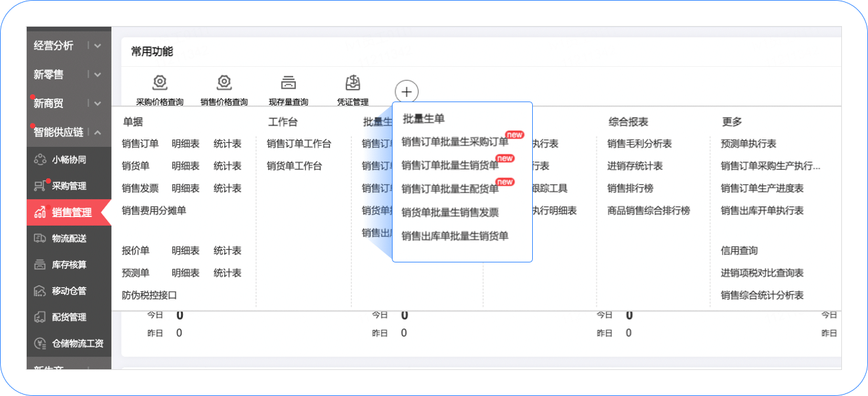Open 销货单工作台
Image resolution: width=868 pixels, height=396 pixels.
(294, 166)
